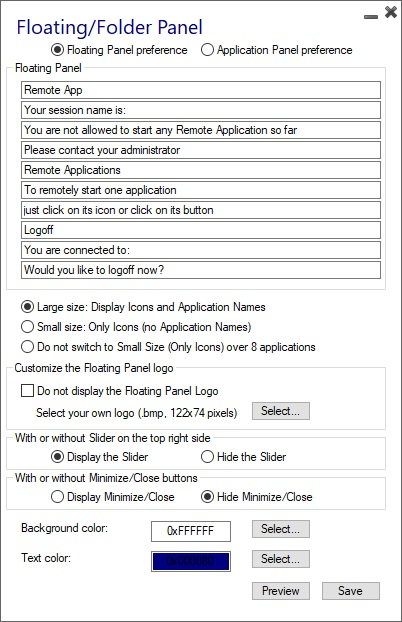Click Select button for custom logo
The width and height of the screenshot is (402, 622).
[x=281, y=411]
